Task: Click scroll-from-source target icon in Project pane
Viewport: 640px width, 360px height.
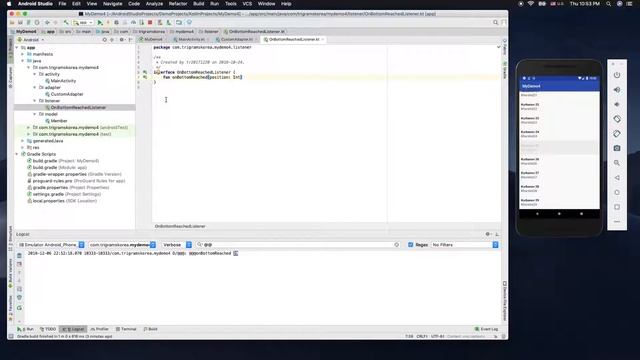Action: (x=104, y=40)
